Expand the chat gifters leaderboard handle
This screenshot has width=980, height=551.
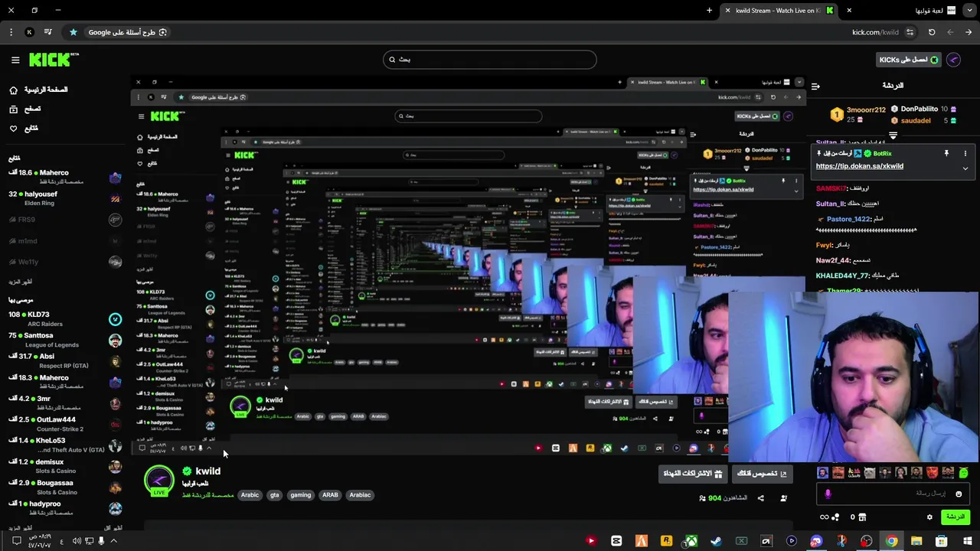893,135
